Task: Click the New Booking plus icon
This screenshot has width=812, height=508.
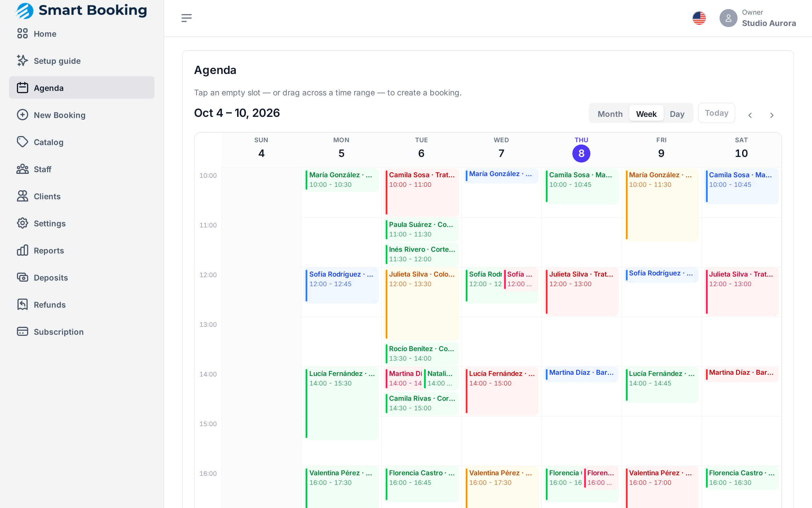Action: click(23, 115)
